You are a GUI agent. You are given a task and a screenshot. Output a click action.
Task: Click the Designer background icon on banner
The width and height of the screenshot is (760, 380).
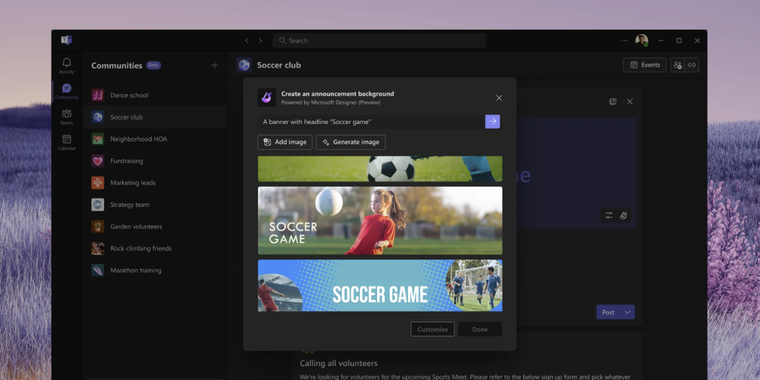[x=623, y=215]
